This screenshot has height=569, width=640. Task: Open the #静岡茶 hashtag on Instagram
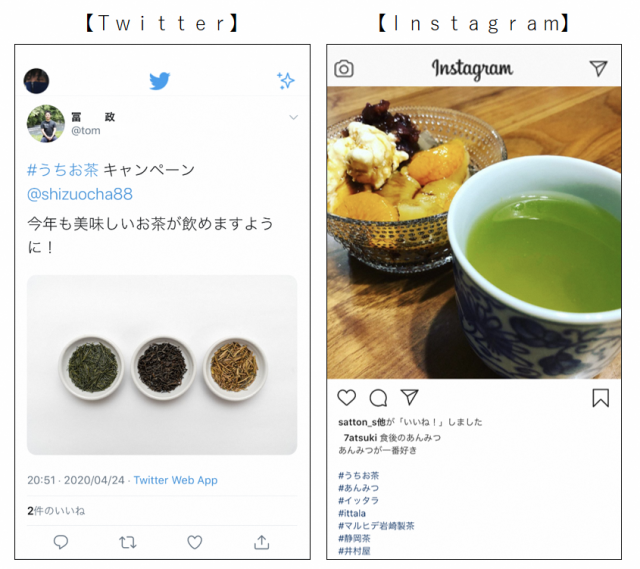(354, 538)
